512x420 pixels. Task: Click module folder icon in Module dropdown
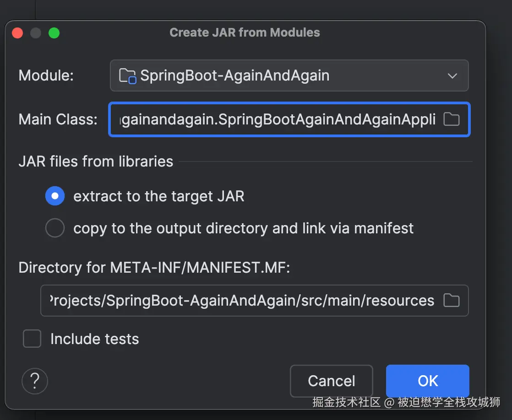[x=127, y=75]
